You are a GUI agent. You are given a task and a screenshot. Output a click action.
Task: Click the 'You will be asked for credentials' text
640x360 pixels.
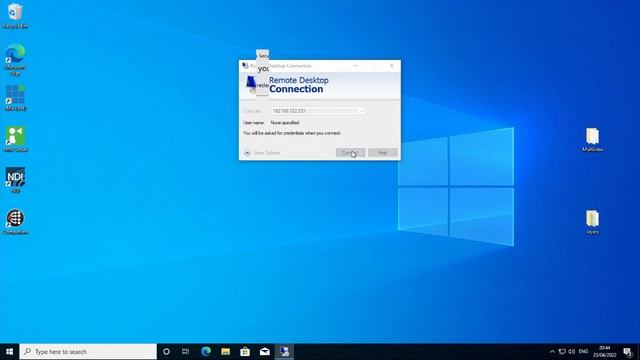pyautogui.click(x=291, y=133)
